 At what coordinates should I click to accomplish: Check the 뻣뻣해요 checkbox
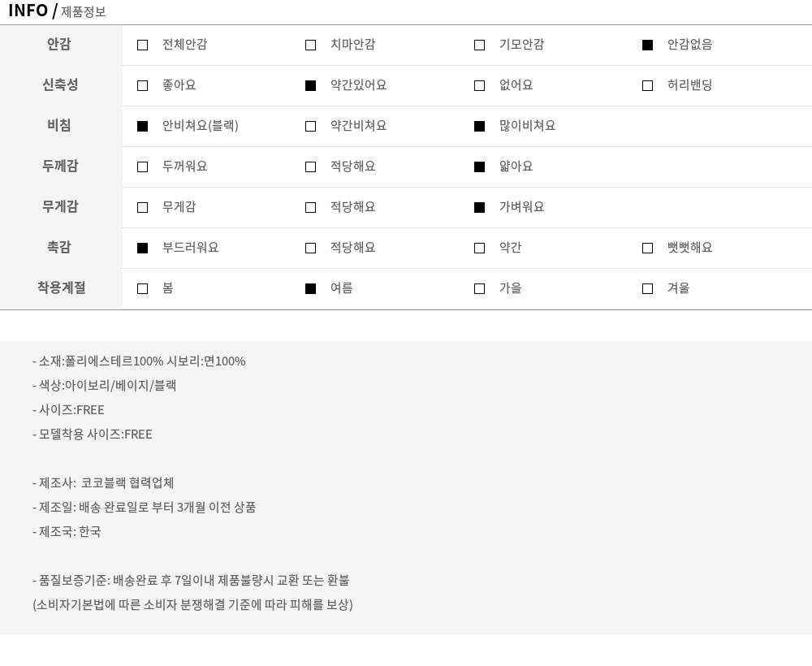[x=647, y=248]
